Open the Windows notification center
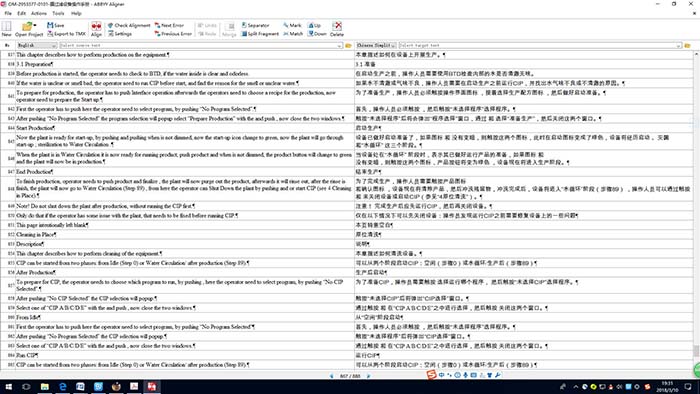This screenshot has height=394, width=700. [688, 387]
